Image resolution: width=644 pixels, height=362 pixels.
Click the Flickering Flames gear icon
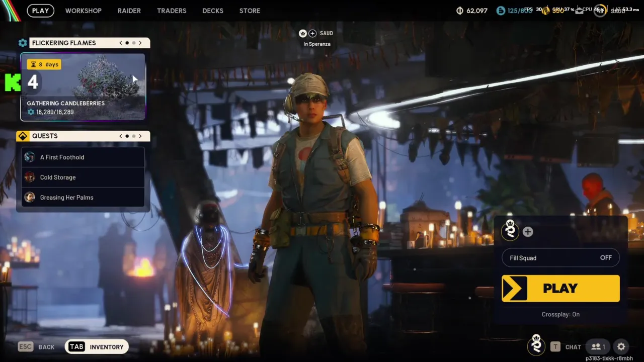coord(23,43)
